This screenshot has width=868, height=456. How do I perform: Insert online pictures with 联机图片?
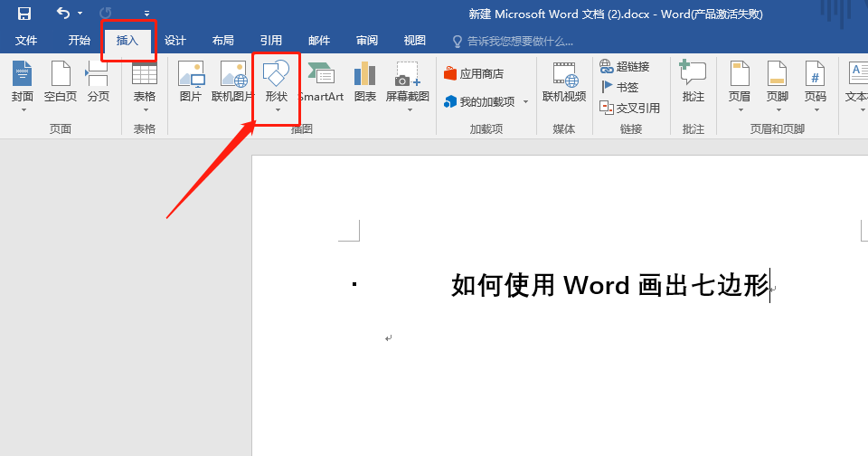[x=233, y=82]
